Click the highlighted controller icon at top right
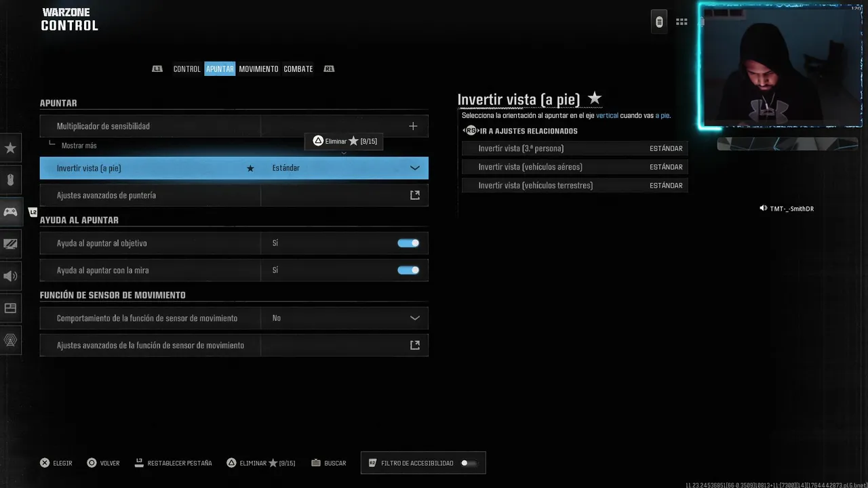This screenshot has height=488, width=868. tap(659, 22)
